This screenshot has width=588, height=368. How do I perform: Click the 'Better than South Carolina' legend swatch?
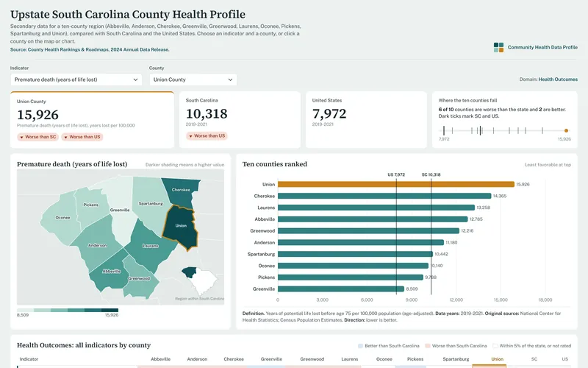pyautogui.click(x=360, y=346)
